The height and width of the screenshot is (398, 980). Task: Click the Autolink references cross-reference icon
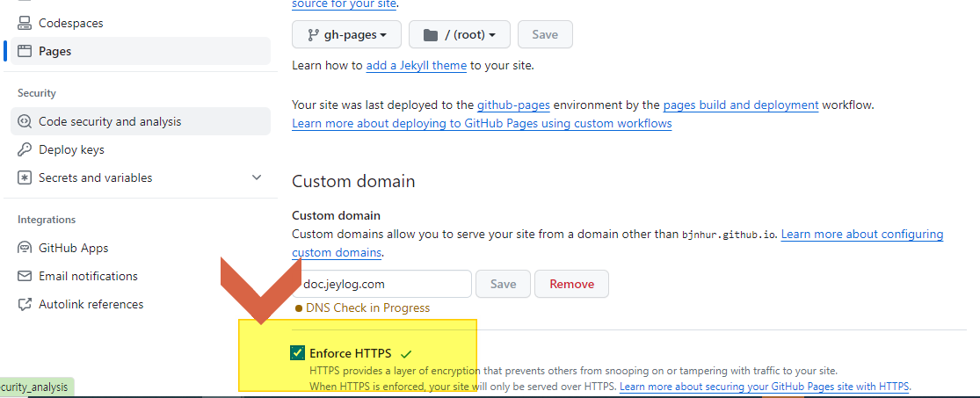(x=25, y=304)
